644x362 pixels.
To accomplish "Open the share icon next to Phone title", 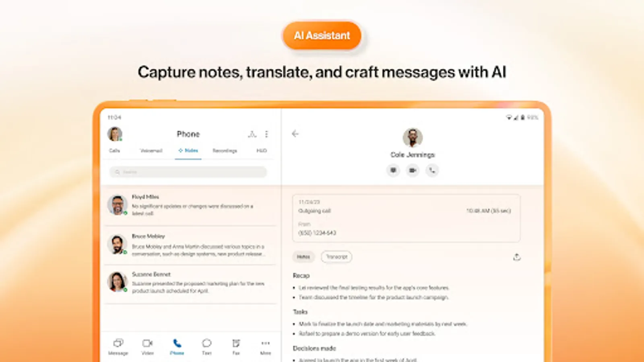I will (x=252, y=134).
